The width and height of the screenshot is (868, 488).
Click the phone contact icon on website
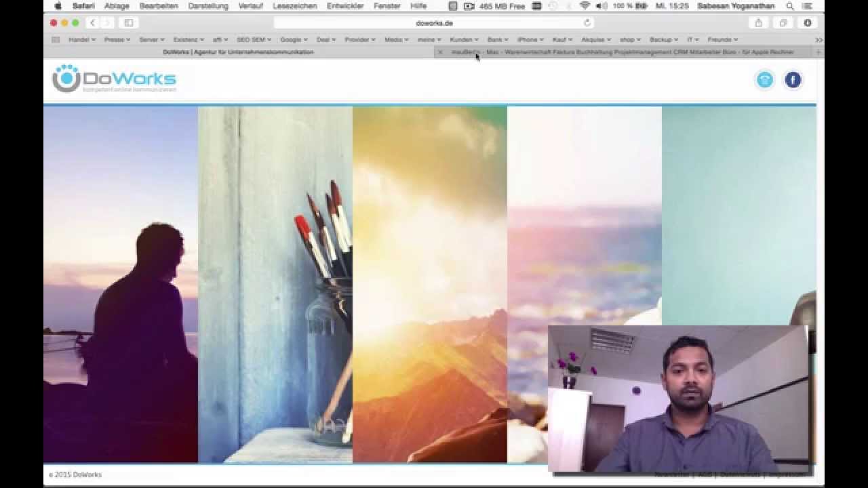765,80
